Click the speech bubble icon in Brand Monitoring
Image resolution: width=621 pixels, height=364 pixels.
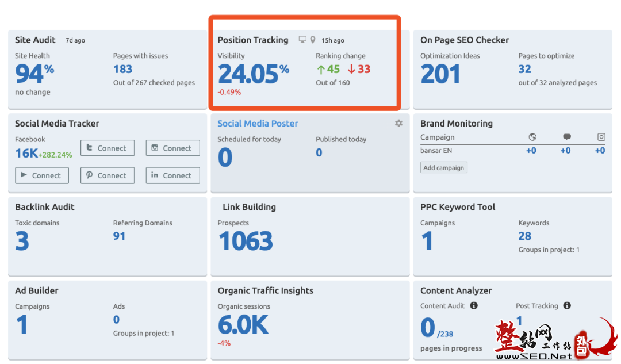(567, 137)
